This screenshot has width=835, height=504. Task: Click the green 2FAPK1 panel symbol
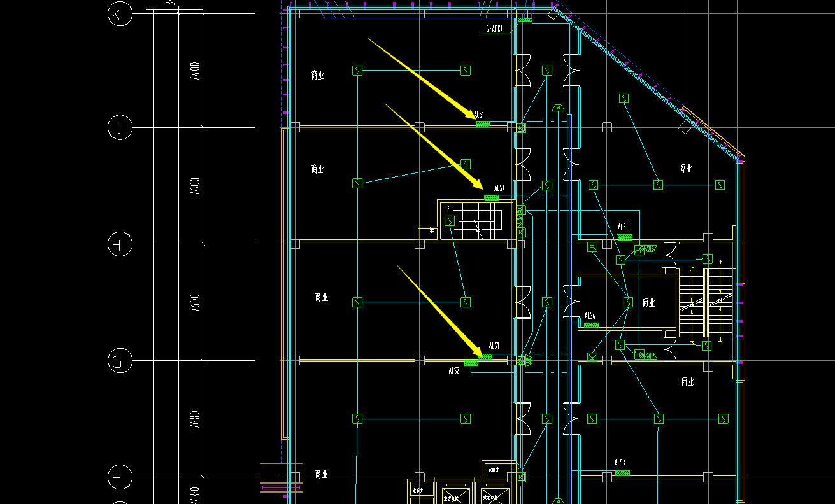(x=525, y=20)
